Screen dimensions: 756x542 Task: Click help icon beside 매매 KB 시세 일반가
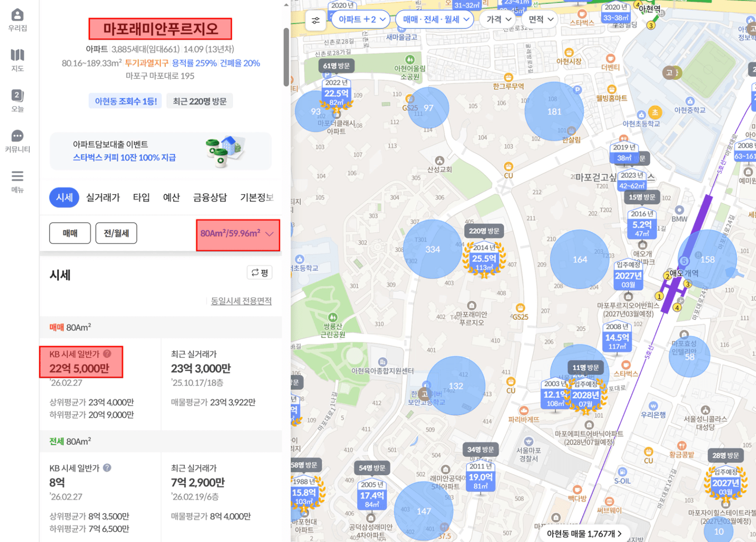pyautogui.click(x=107, y=354)
